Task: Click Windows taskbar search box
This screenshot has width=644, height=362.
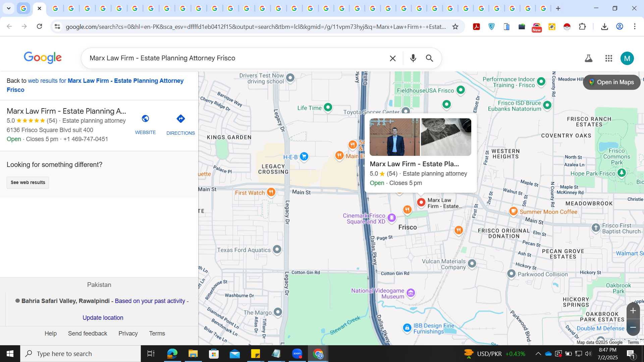Action: (80, 354)
